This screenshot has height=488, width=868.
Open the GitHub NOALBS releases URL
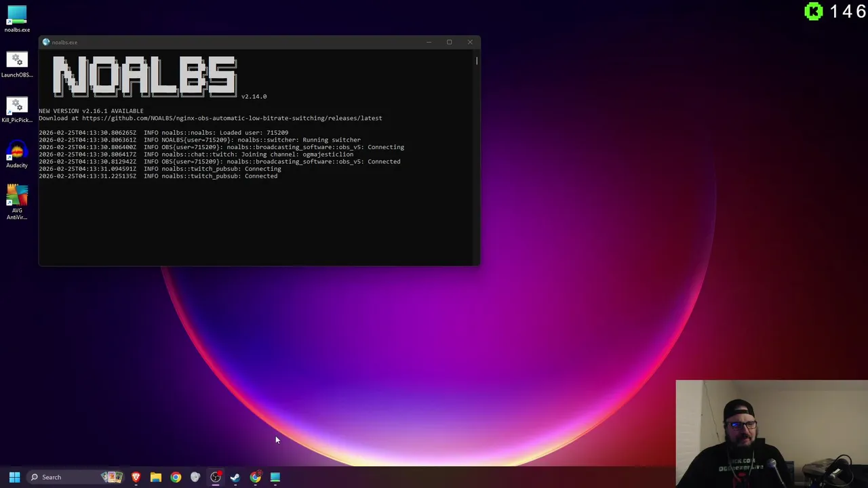[232, 118]
